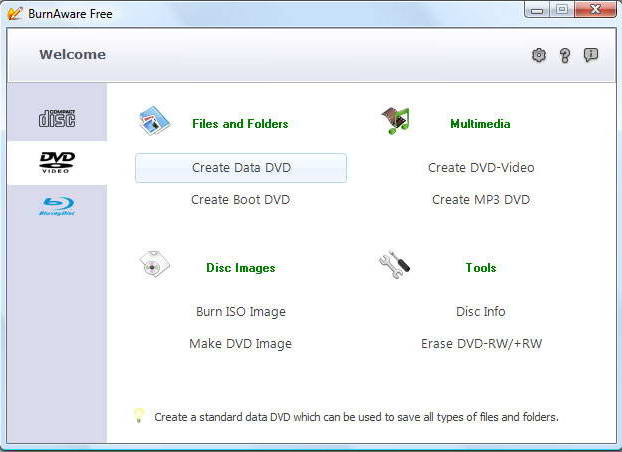The image size is (622, 452).
Task: Open the Disc Info tool
Action: coord(481,312)
